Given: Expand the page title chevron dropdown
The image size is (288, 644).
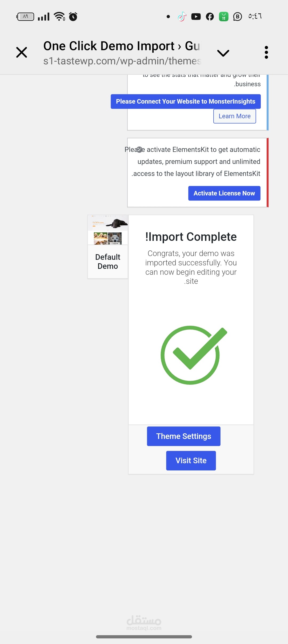Looking at the screenshot, I should pyautogui.click(x=223, y=53).
